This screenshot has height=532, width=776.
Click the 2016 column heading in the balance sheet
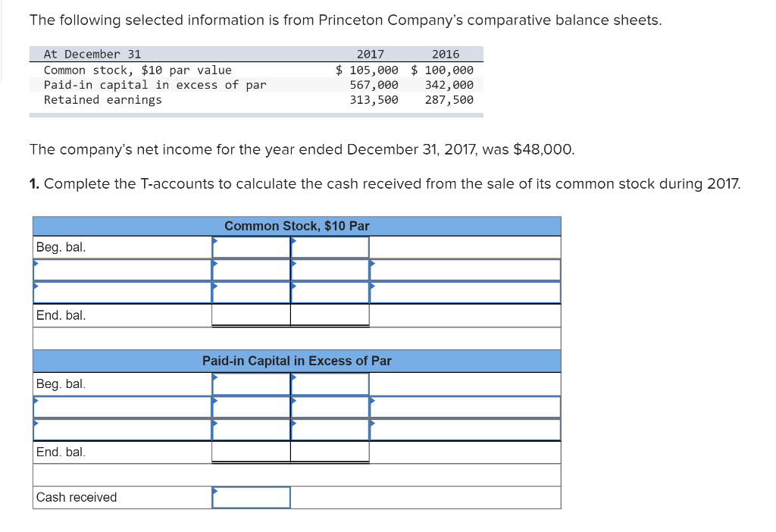point(446,54)
